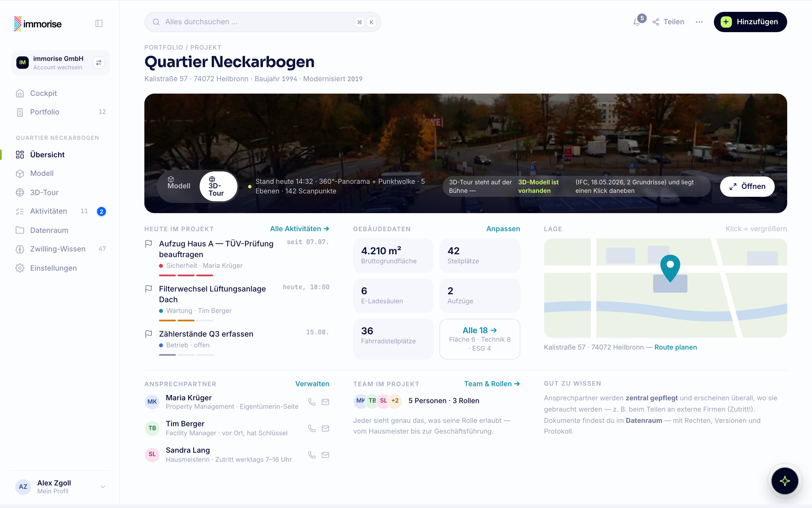Image resolution: width=812 pixels, height=508 pixels.
Task: Click the map location pin
Action: click(670, 268)
